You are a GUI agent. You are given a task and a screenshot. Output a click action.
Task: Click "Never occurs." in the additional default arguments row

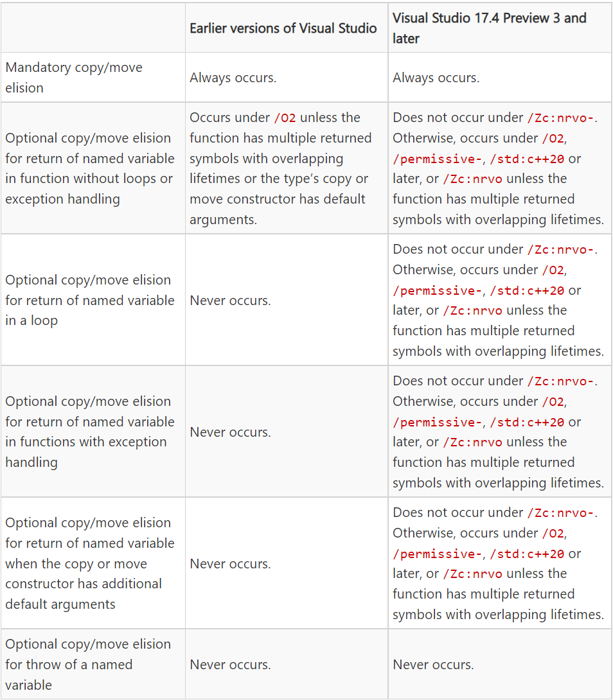coord(230,564)
